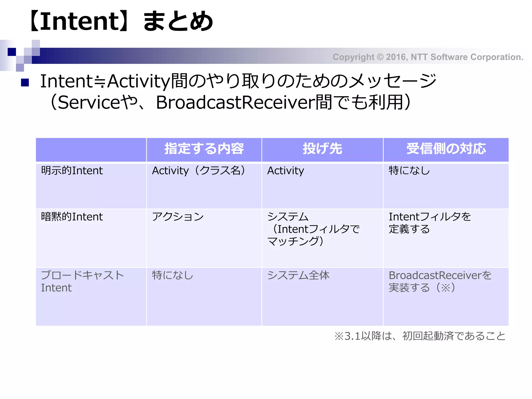Click 特になし in the 明示的Intent row
The height and width of the screenshot is (399, 532).
[409, 171]
